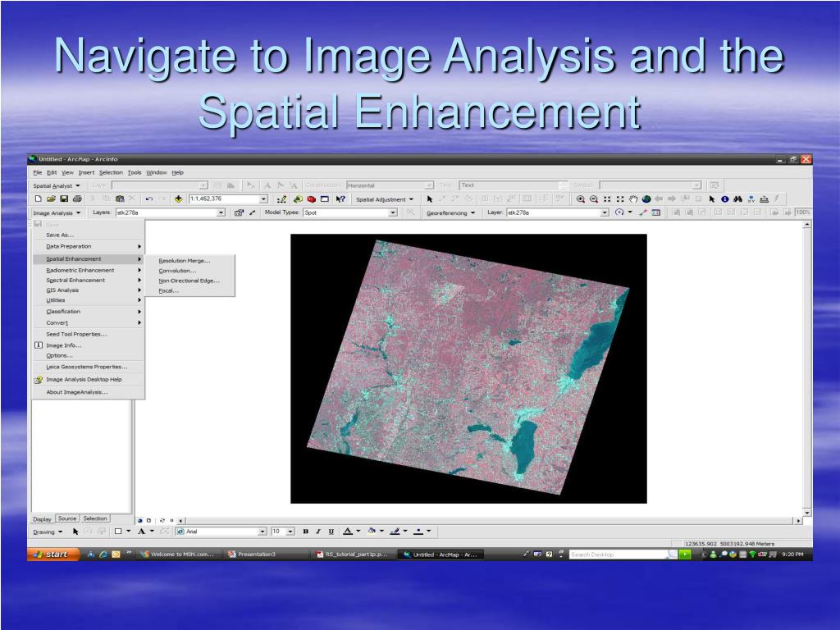Switch to the Presentation3 taskbar button
840x630 pixels.
pyautogui.click(x=265, y=555)
